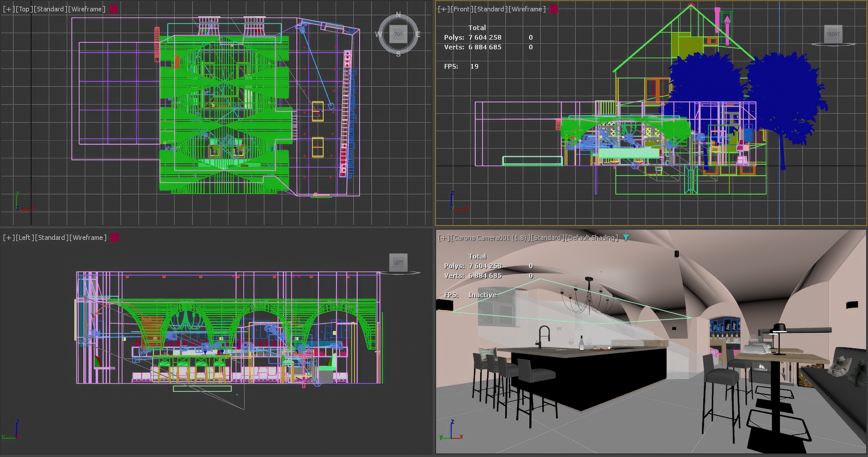Viewport: 868px width, 457px height.
Task: Open [Standard] menu in the Front viewport
Action: (x=490, y=9)
